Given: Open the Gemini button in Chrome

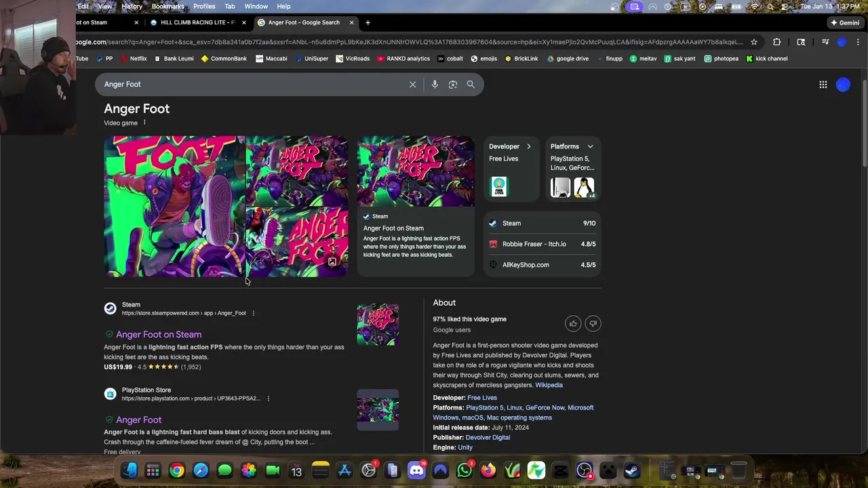Looking at the screenshot, I should coord(845,22).
